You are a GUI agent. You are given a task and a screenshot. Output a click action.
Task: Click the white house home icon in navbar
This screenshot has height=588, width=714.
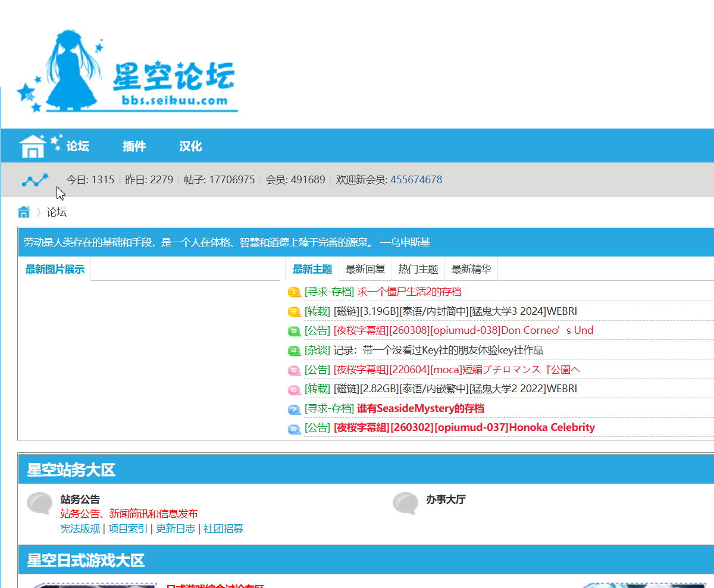click(x=33, y=146)
